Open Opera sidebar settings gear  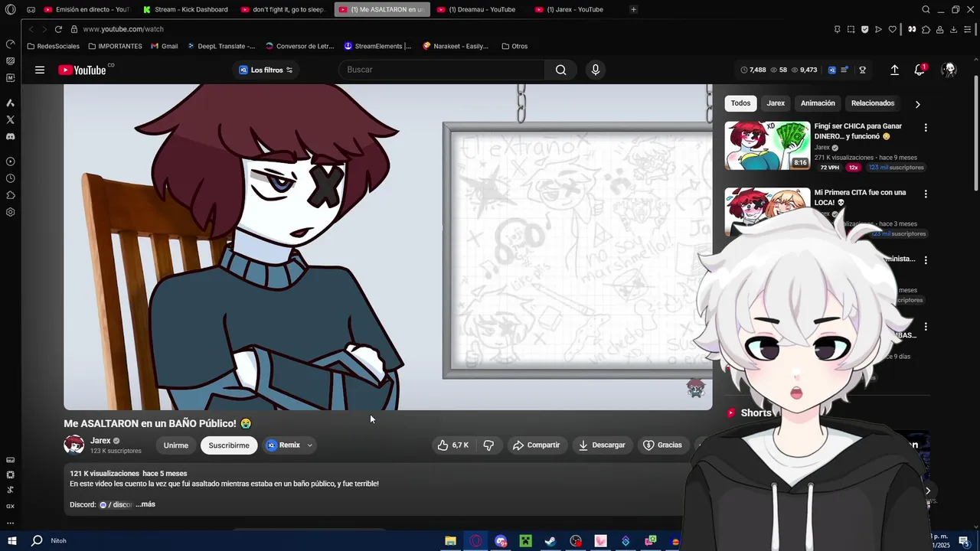10,212
